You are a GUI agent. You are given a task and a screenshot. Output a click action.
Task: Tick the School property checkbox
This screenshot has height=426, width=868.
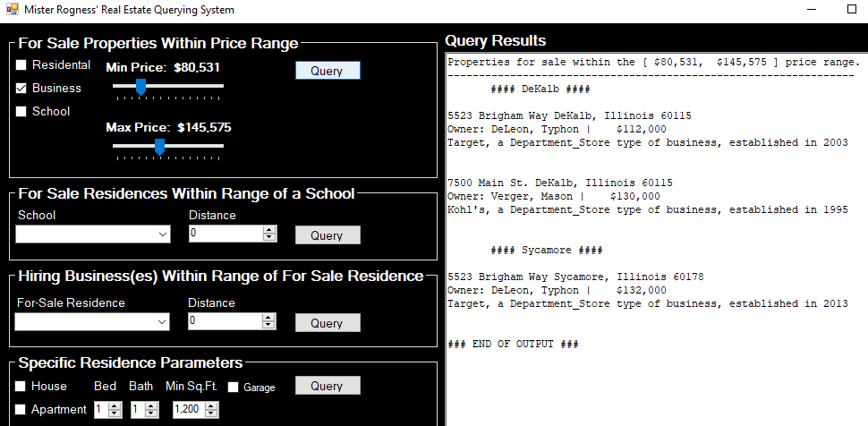[x=21, y=112]
